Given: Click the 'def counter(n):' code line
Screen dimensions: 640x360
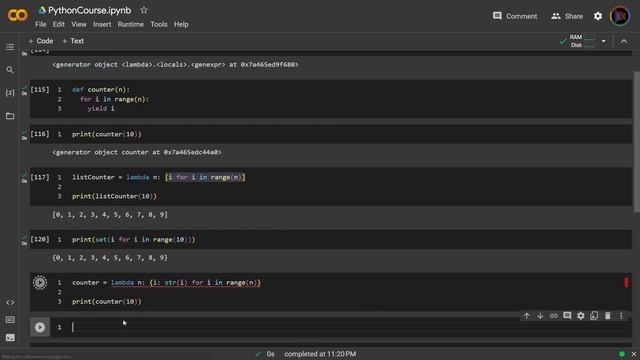Looking at the screenshot, I should click(100, 89).
